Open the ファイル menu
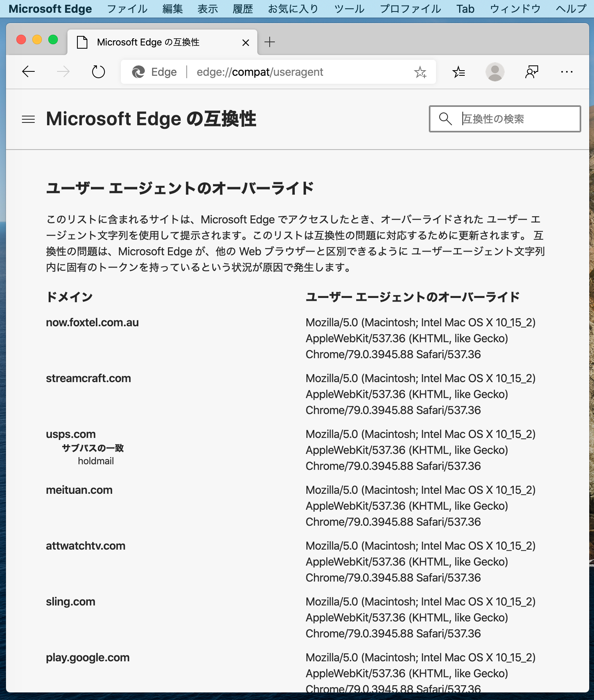This screenshot has width=594, height=700. [127, 9]
